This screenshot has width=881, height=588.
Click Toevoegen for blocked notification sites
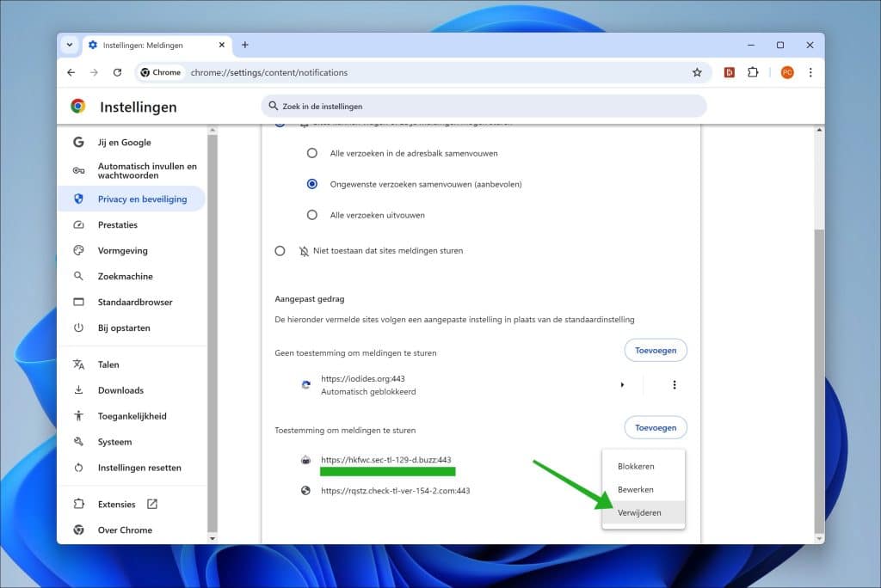656,350
